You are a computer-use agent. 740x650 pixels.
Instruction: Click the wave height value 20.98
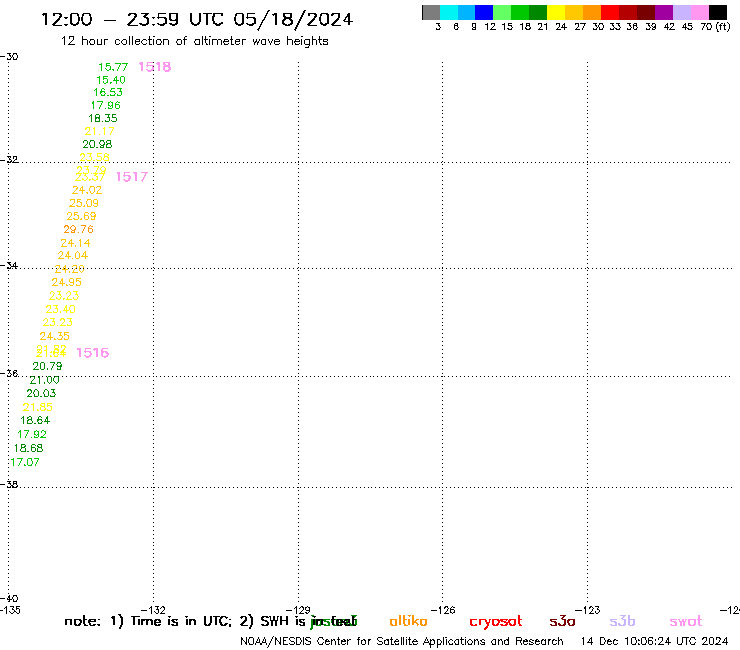tap(97, 144)
